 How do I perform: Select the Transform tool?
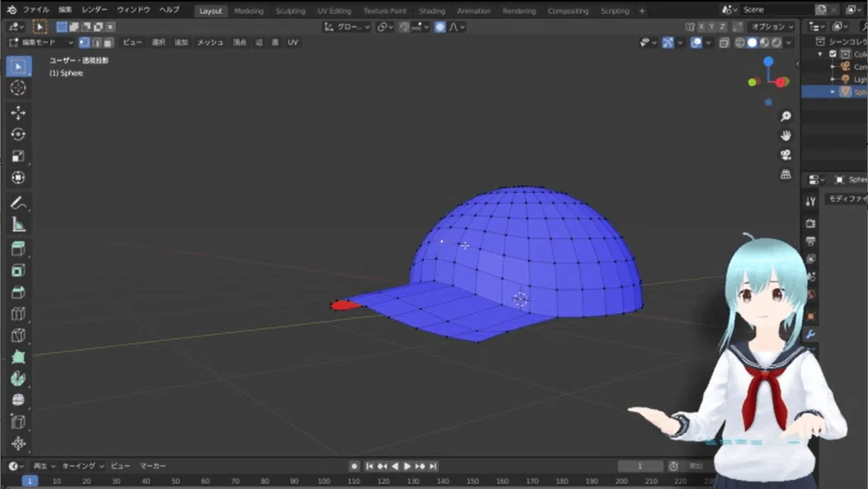(18, 177)
